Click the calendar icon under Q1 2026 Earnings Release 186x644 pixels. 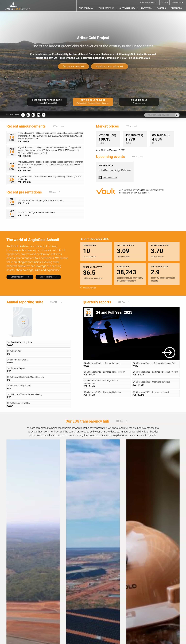[x=100, y=177]
